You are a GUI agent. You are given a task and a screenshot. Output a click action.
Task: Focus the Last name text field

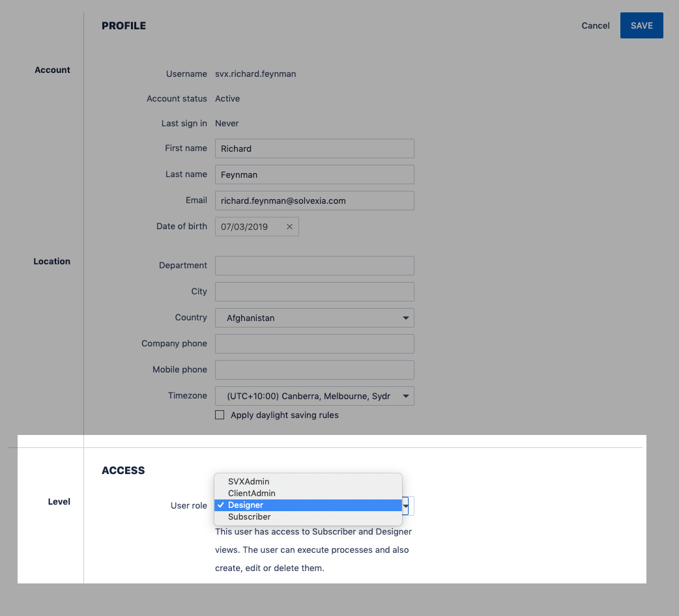(314, 175)
